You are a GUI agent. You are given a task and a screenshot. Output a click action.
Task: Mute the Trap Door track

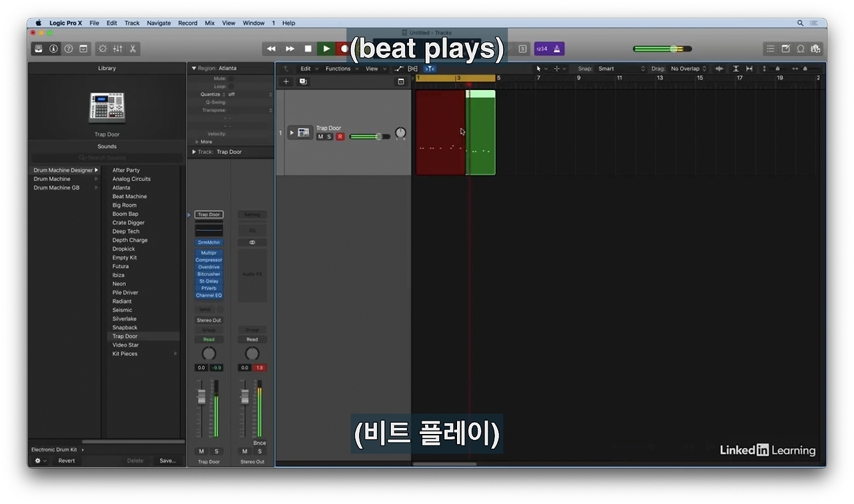click(x=320, y=137)
